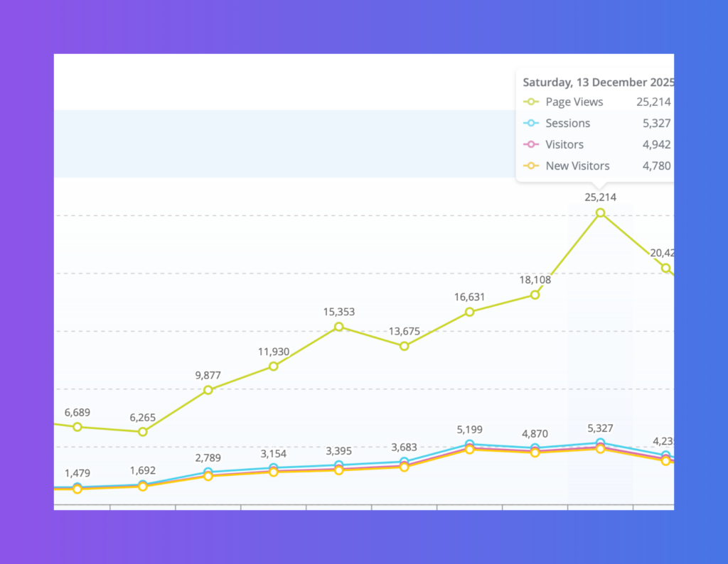728x564 pixels.
Task: Click the 16,631 Page Views data point
Action: [x=470, y=312]
